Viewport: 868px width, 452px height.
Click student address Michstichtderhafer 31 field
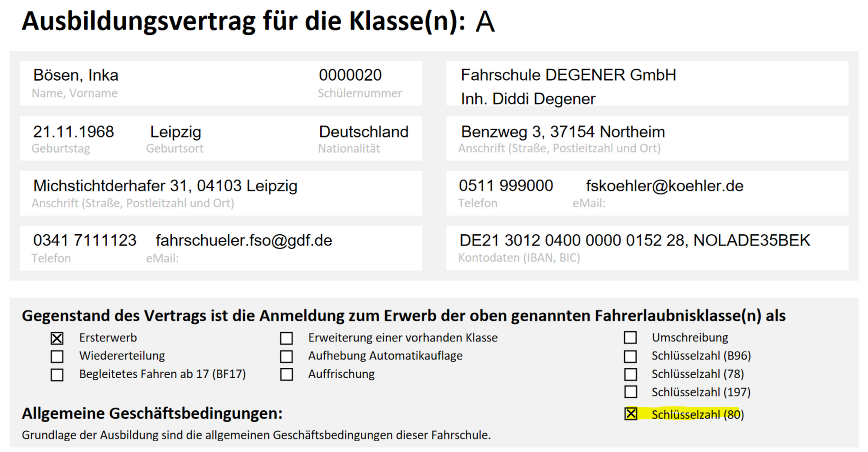tap(165, 186)
